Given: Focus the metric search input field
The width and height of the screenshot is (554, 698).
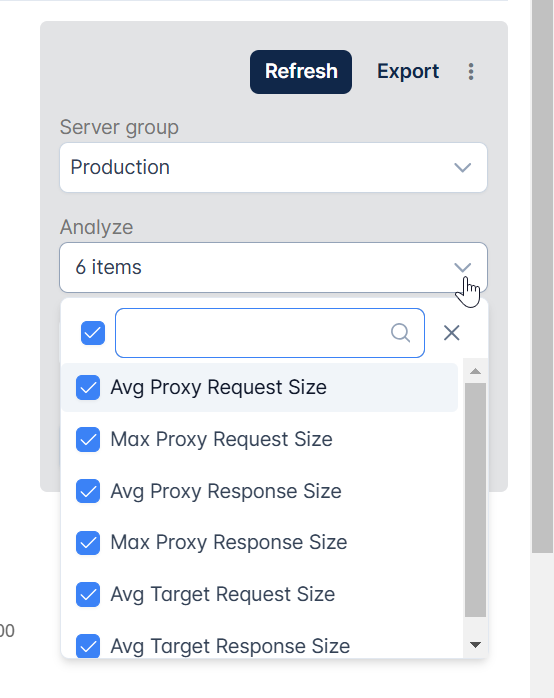Looking at the screenshot, I should (270, 333).
